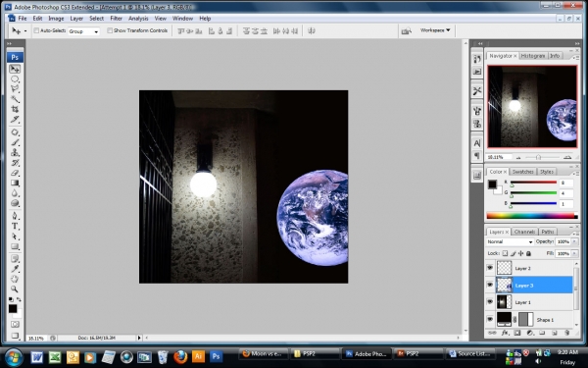The height and width of the screenshot is (368, 588).
Task: Switch to the Channels tab
Action: (x=524, y=232)
